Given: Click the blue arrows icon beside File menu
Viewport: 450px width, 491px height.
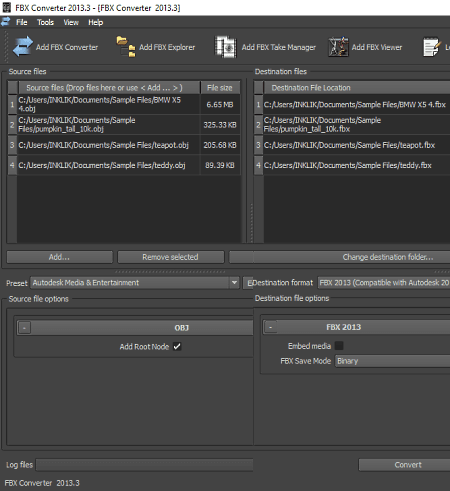Looking at the screenshot, I should pos(6,22).
